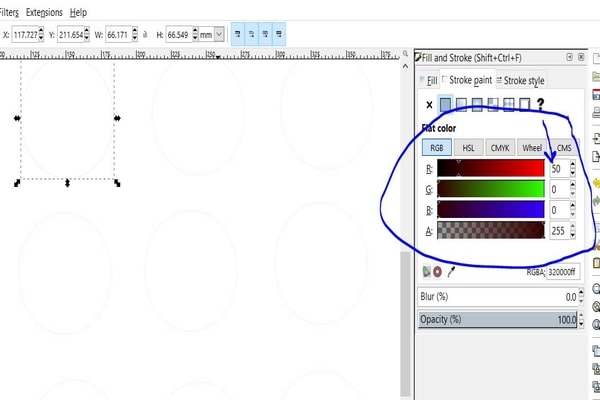Click the Opacity (%) slider bar
The image size is (600, 400).
click(x=497, y=319)
